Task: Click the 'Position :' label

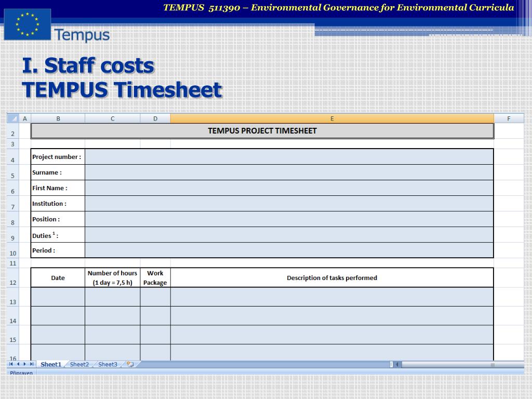Action: pos(46,219)
